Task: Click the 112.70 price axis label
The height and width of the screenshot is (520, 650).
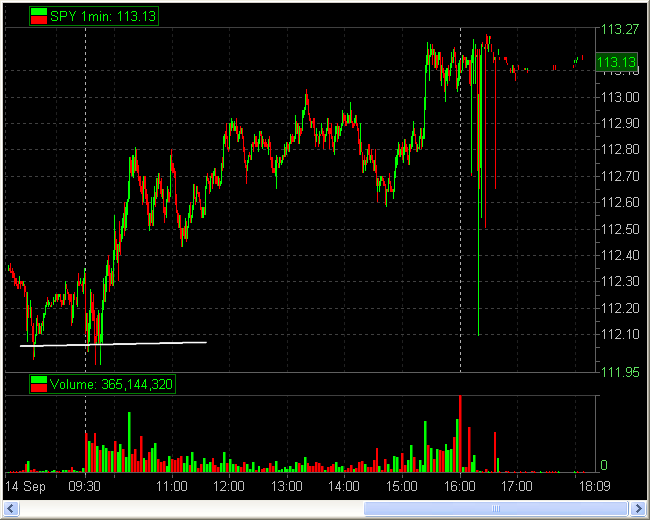Action: (x=620, y=176)
